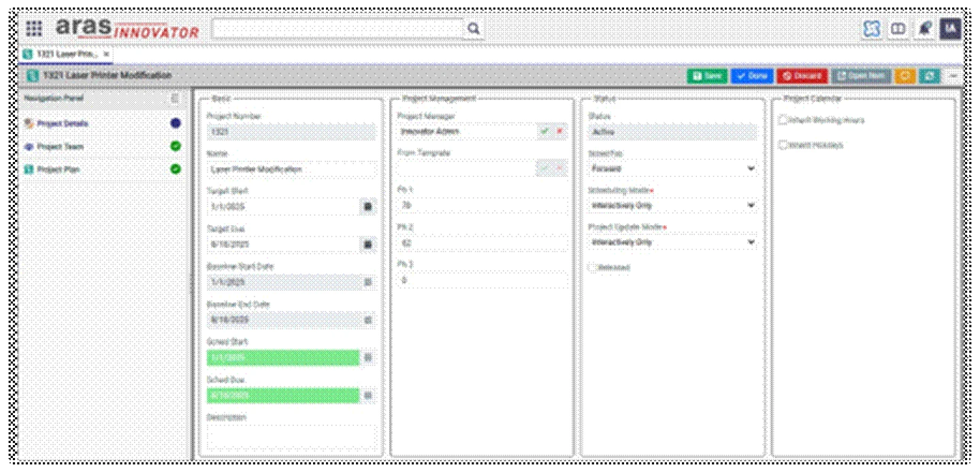The height and width of the screenshot is (473, 980).
Task: Click the Baseline End Date field
Action: (x=283, y=319)
